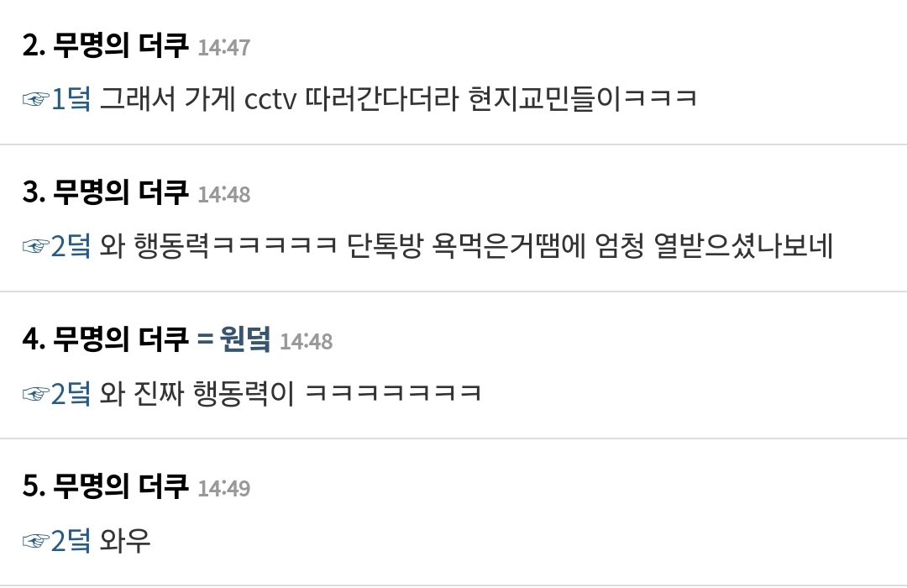Click the 14:48 timestamp on comment 3
The height and width of the screenshot is (588, 907).
pyautogui.click(x=224, y=194)
